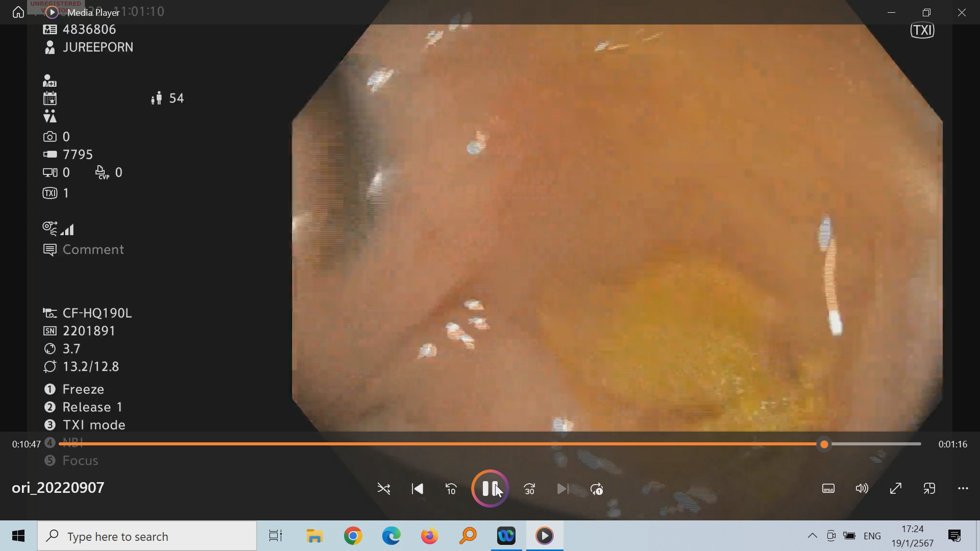The width and height of the screenshot is (980, 551).
Task: Launch Microsoft Edge from taskbar
Action: click(391, 536)
